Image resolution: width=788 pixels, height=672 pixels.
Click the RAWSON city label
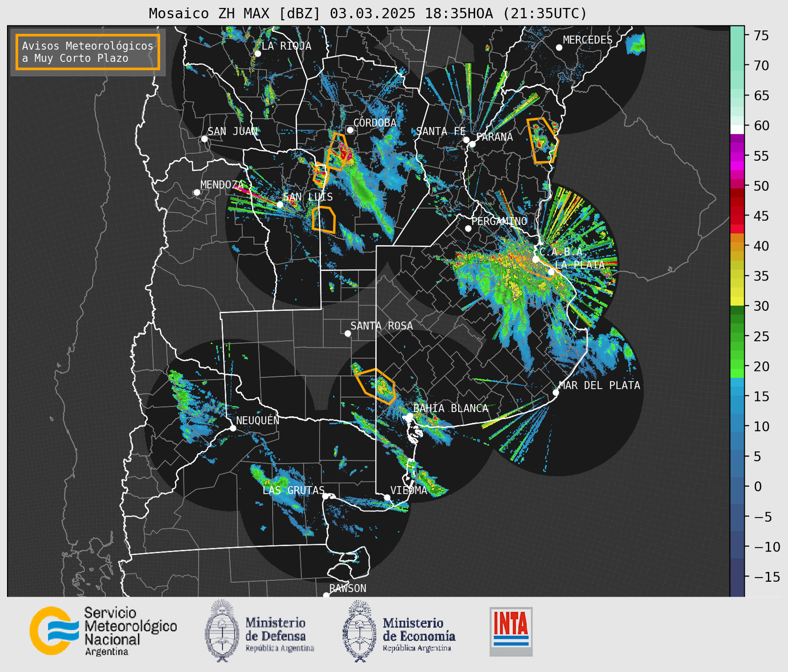pyautogui.click(x=348, y=588)
